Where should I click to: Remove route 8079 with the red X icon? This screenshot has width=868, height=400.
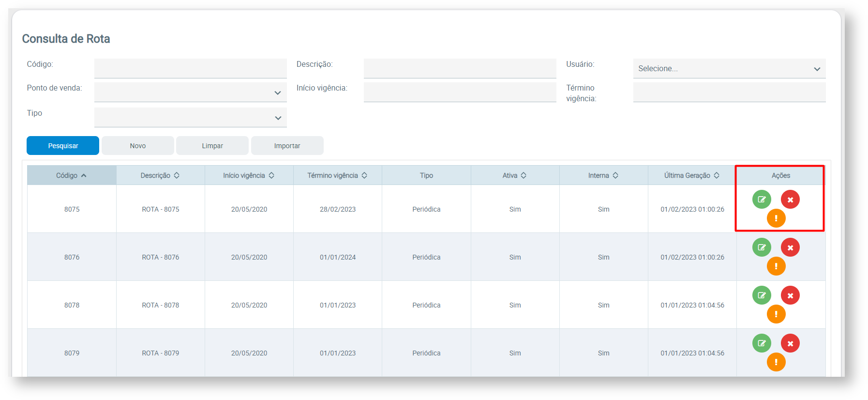point(790,343)
